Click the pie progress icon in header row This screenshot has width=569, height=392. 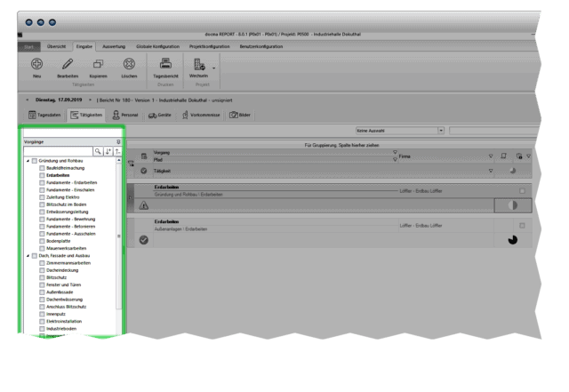coord(513,171)
